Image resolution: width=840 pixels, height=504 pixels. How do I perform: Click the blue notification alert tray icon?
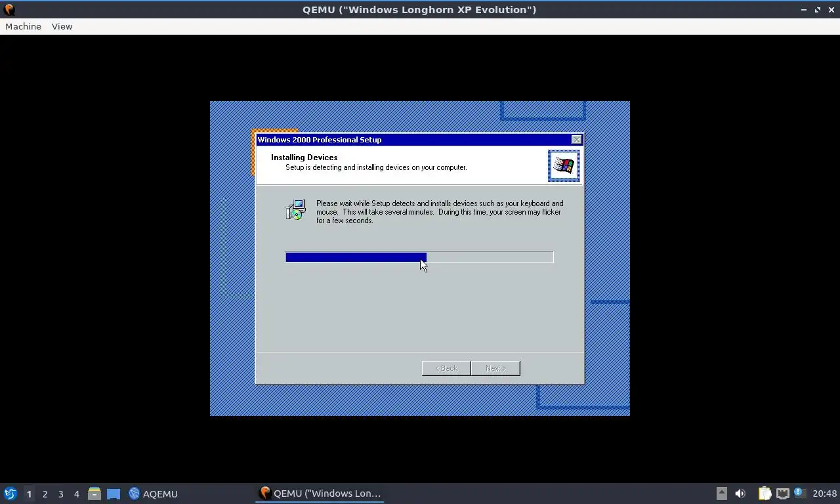[799, 493]
